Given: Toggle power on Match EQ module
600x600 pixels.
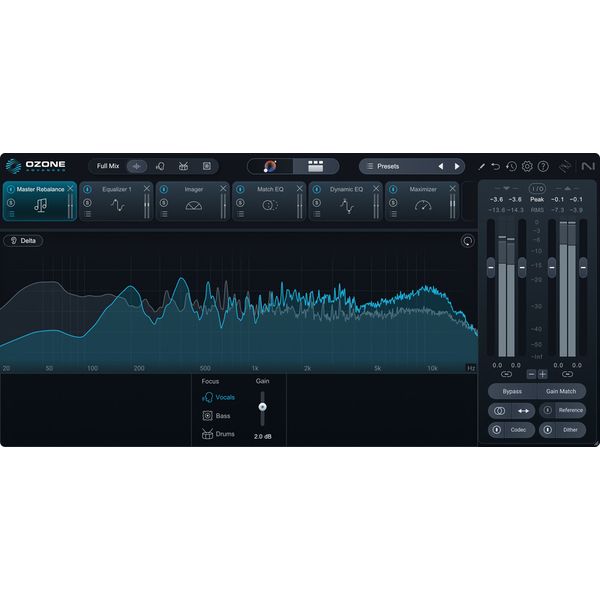Looking at the screenshot, I should (240, 189).
